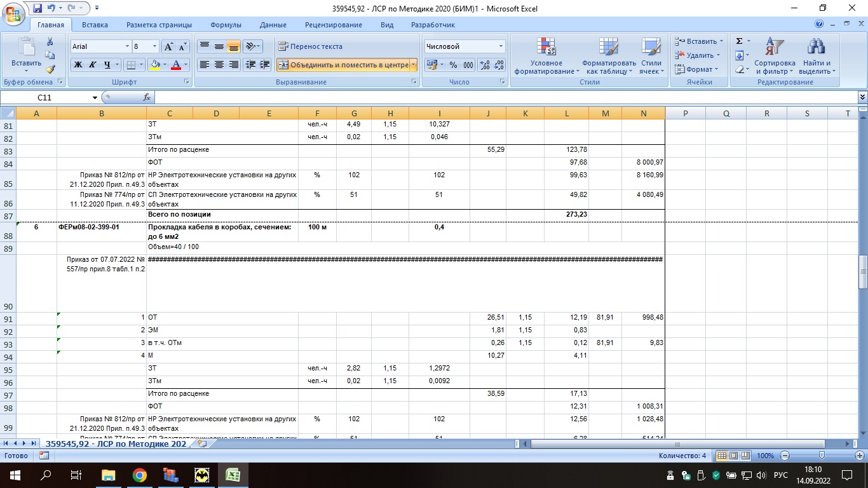The width and height of the screenshot is (868, 488).
Task: Click the Условное форматирование button
Action: point(546,56)
